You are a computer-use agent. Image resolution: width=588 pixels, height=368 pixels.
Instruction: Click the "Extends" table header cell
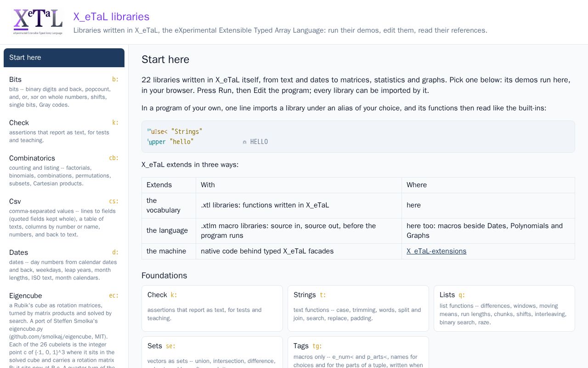[x=169, y=185]
